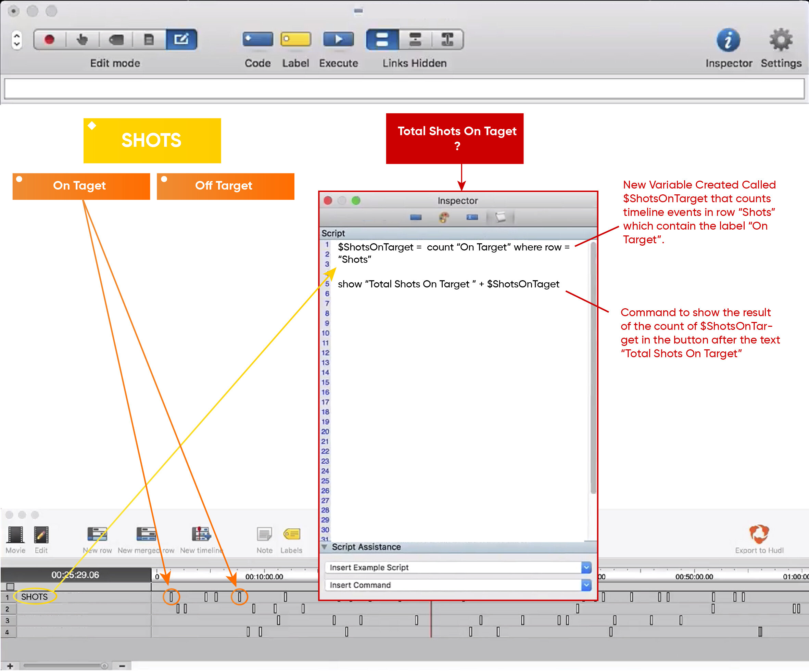Open the Labels tag icon
Viewport: 809px width, 672px height.
292,534
